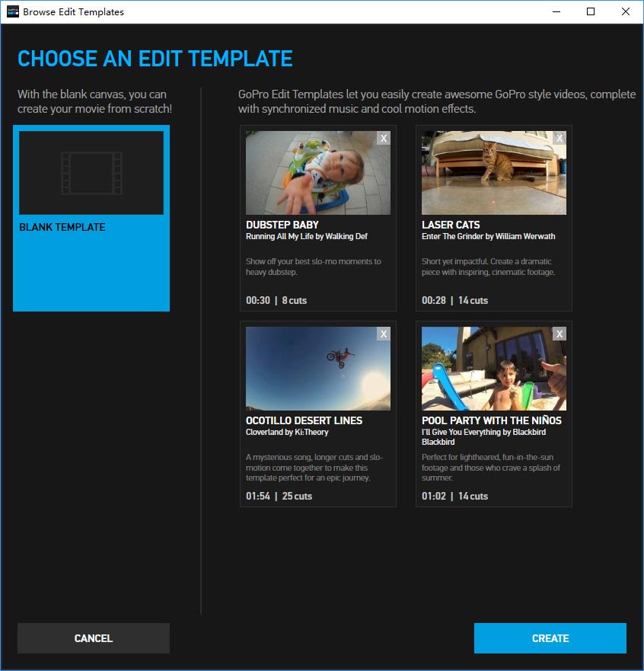The image size is (644, 671).
Task: Choose the Ocotillo Desert Lines motocross thumbnail
Action: point(317,369)
